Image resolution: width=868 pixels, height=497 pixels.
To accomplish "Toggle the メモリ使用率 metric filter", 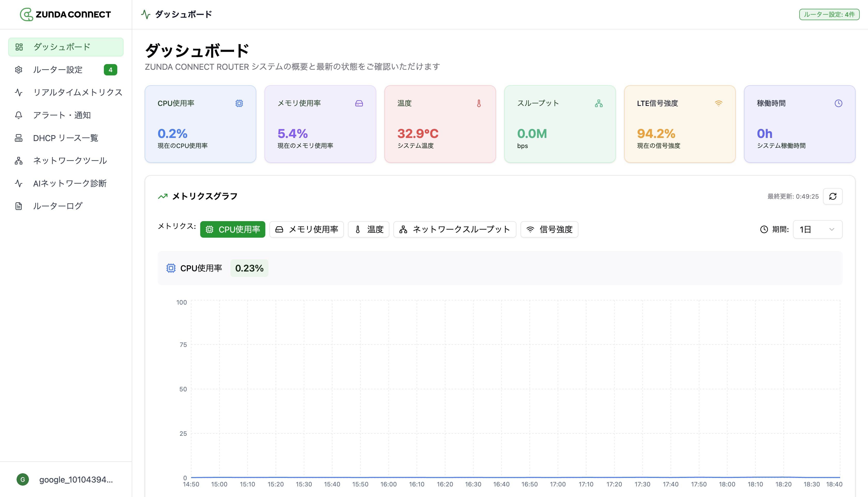I will pos(306,229).
